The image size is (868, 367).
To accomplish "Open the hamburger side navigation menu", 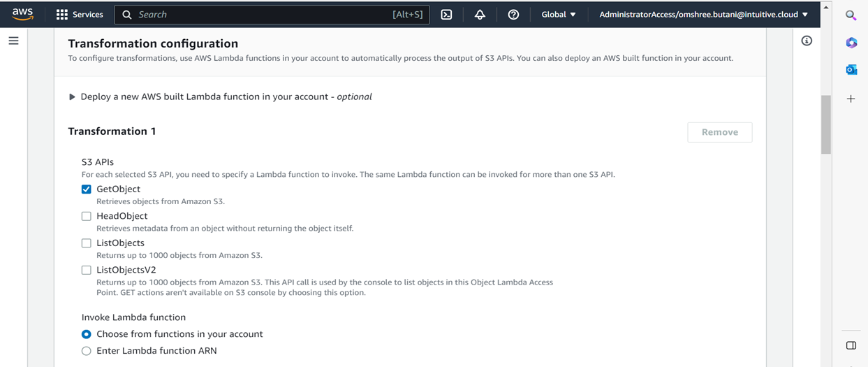I will pos(13,41).
